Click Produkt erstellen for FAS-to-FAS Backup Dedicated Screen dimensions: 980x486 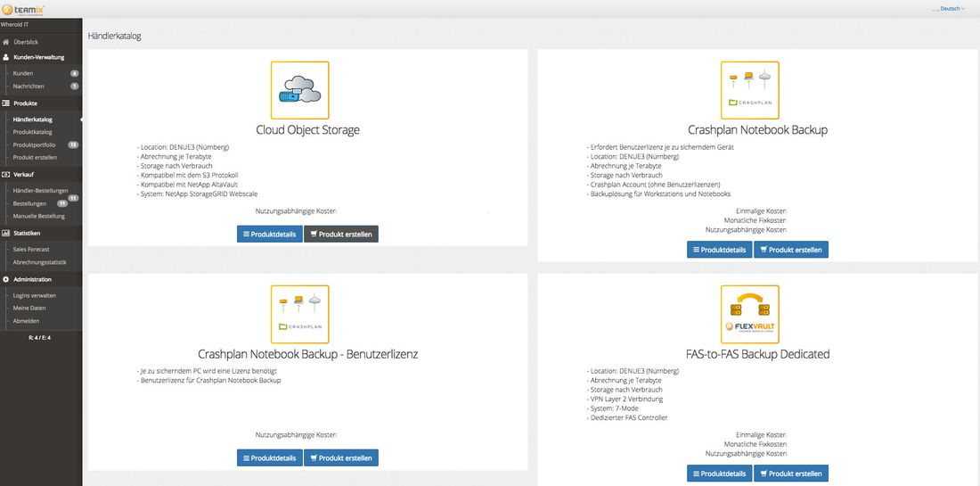(x=791, y=474)
